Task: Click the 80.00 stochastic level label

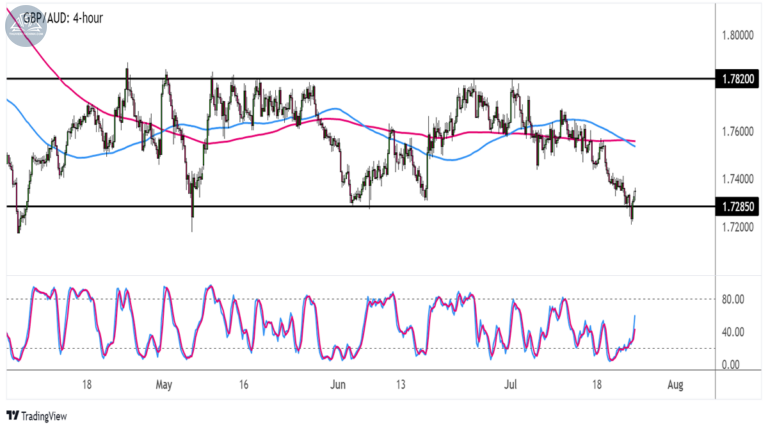Action: pyautogui.click(x=733, y=299)
